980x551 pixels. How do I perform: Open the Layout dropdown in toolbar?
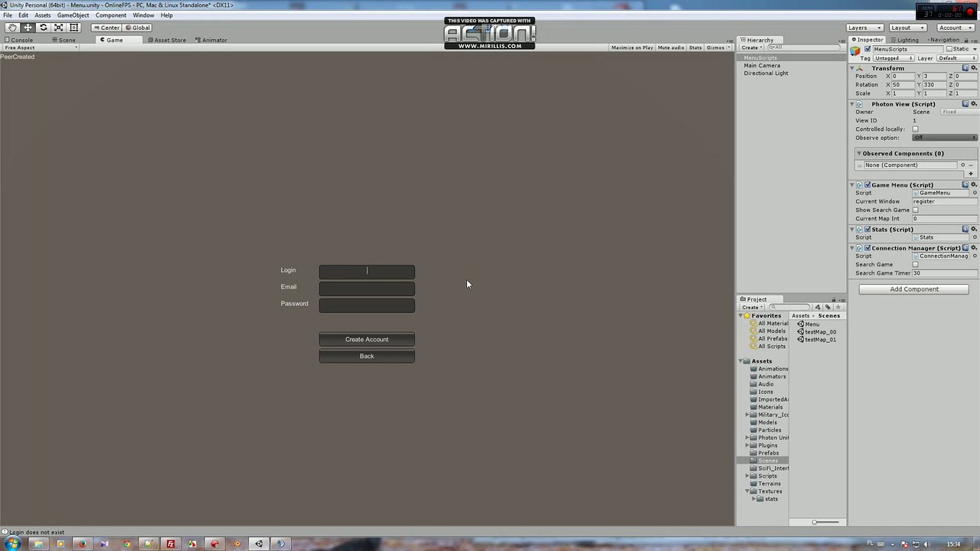pyautogui.click(x=907, y=28)
